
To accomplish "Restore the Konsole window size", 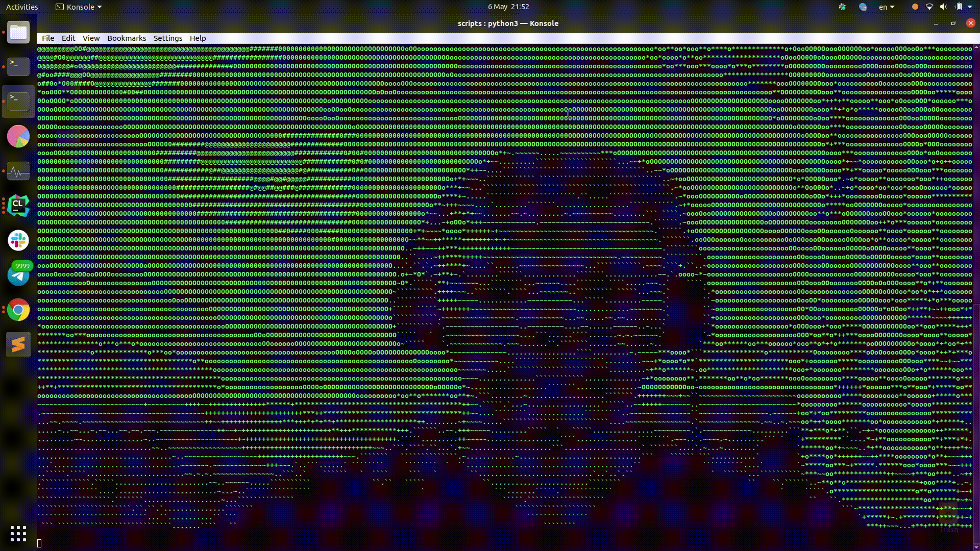I will pyautogui.click(x=953, y=23).
